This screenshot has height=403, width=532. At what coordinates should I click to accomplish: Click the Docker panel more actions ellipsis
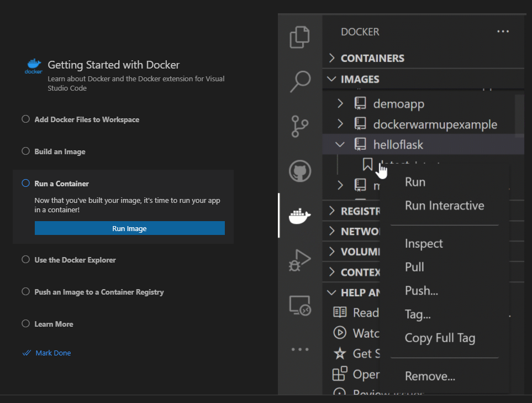(503, 32)
